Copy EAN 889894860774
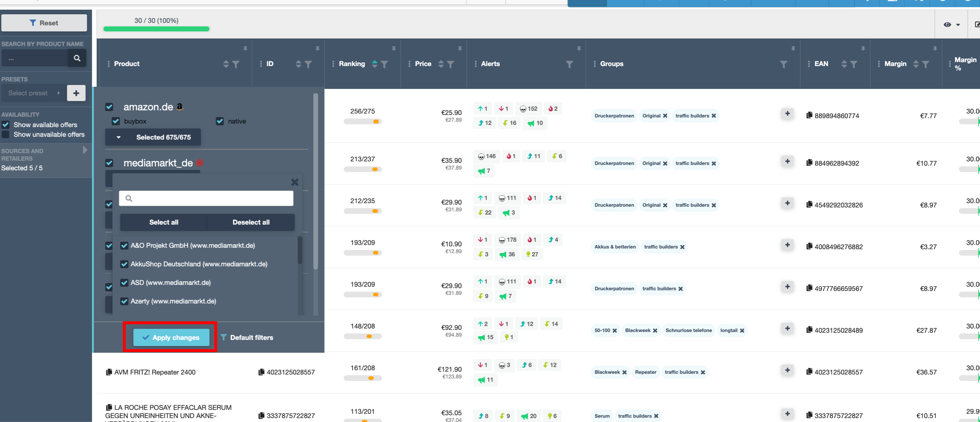 coord(809,115)
